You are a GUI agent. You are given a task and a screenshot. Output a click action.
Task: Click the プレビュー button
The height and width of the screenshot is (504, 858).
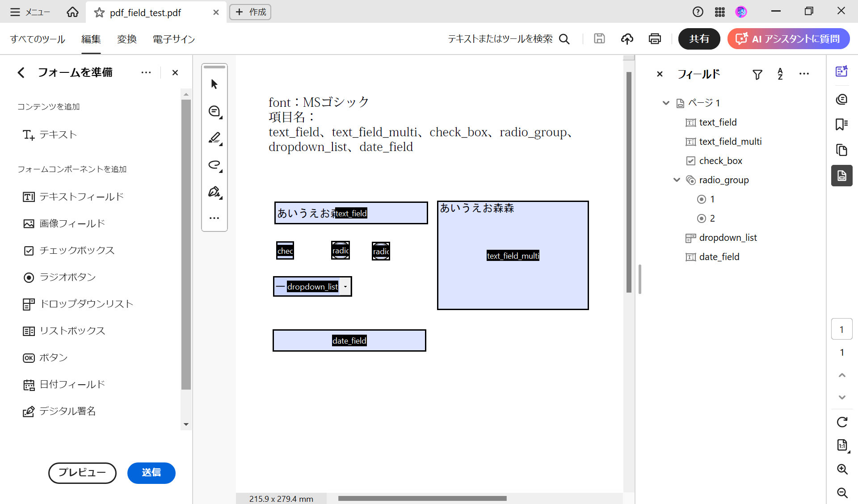[82, 473]
